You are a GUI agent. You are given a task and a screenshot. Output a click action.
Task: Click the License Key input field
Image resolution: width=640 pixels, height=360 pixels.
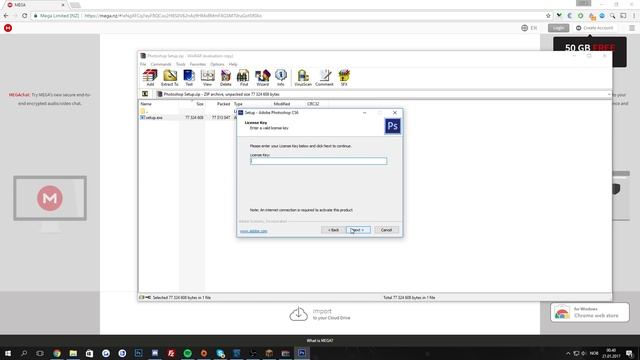click(318, 161)
